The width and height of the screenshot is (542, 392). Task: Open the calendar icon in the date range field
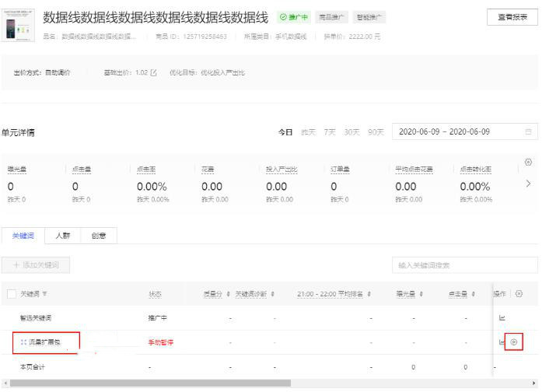pos(528,131)
